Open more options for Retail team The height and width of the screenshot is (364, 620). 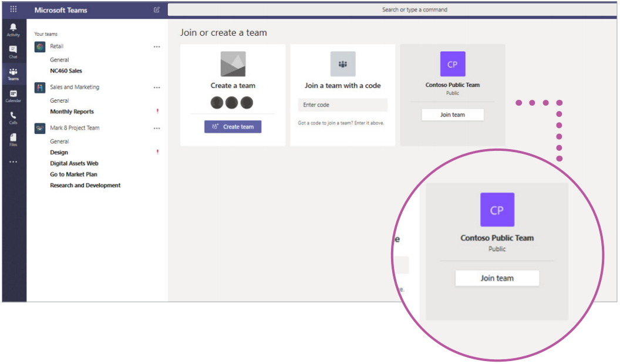(157, 46)
